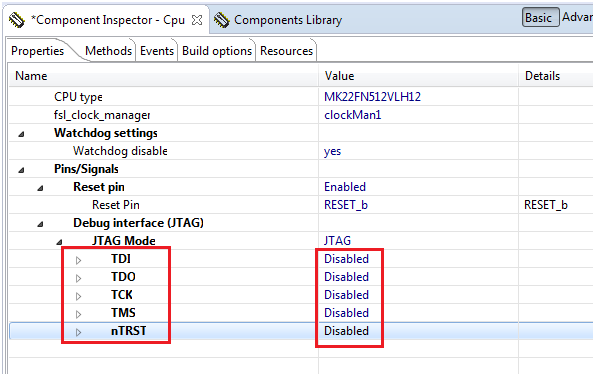The height and width of the screenshot is (378, 605).
Task: Select the Reset pin group label
Action: (x=99, y=187)
